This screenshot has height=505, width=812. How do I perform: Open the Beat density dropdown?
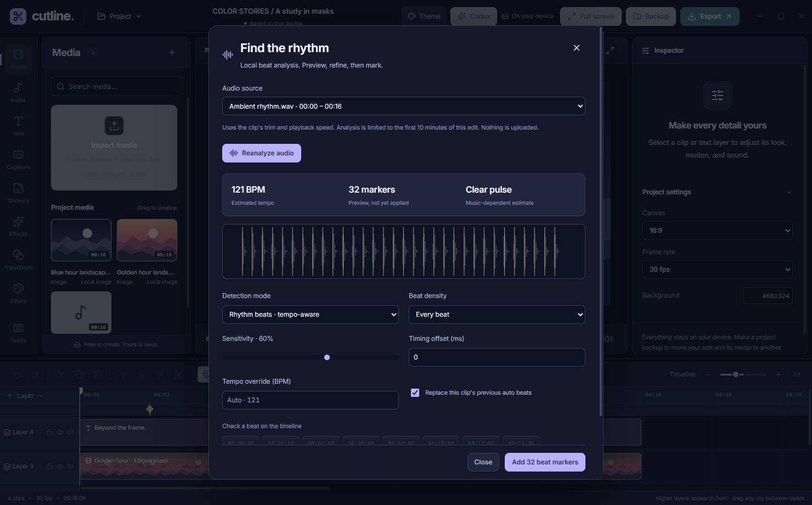coord(497,315)
